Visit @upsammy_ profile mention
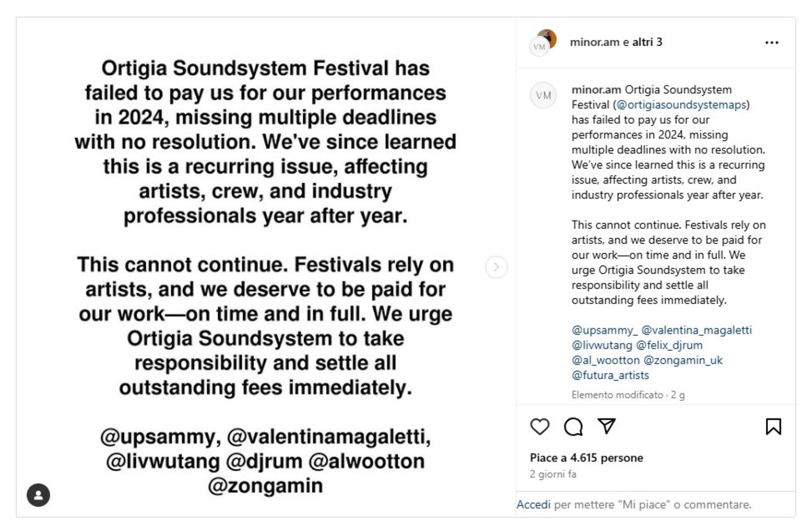Viewport: 812px width, 526px height. tap(604, 330)
